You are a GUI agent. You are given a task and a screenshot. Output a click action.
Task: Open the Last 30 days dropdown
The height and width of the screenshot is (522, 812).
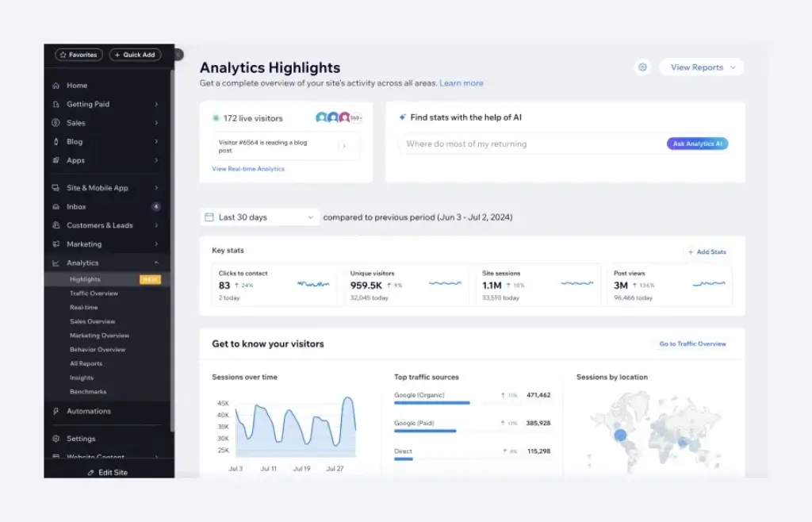tap(260, 217)
